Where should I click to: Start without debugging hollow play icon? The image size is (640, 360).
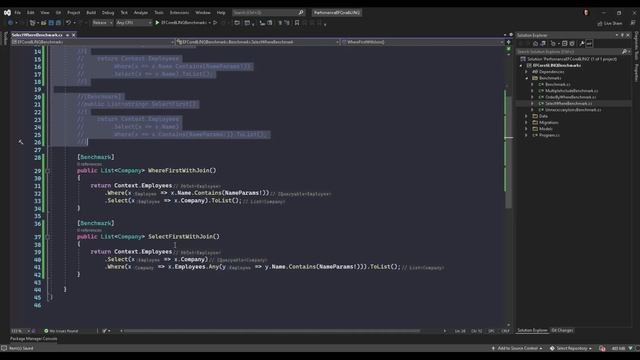215,23
